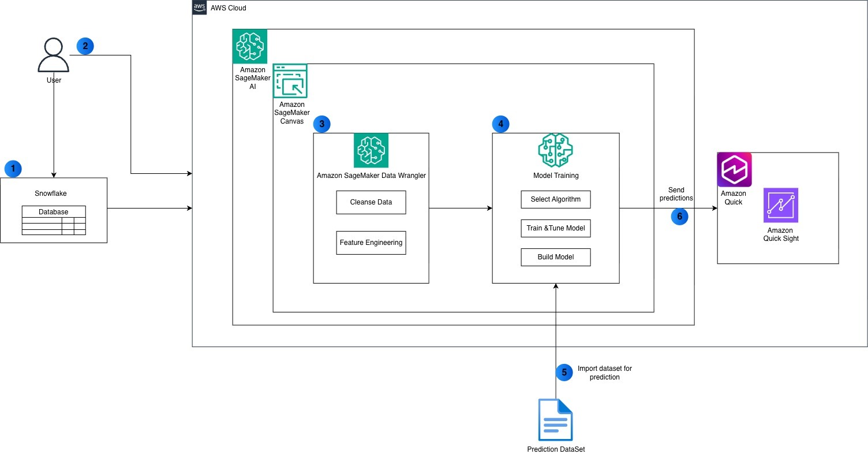Click the Amazon Quick icon
The image size is (868, 454).
tap(734, 170)
